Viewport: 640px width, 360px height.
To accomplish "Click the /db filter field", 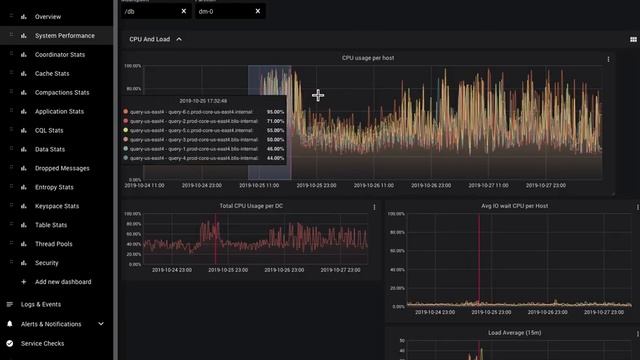I will [x=156, y=11].
